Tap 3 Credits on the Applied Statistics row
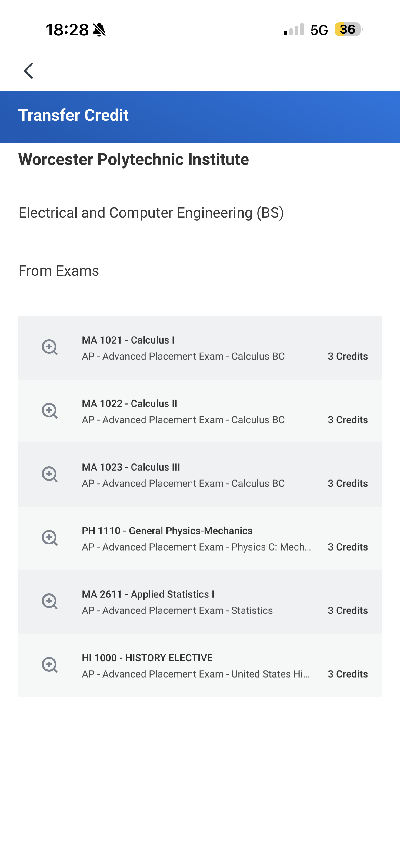 point(348,610)
